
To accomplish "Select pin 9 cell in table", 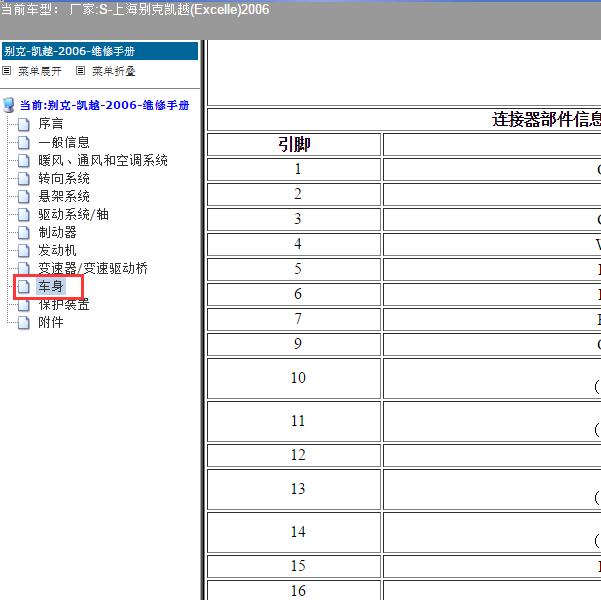I will 294,344.
